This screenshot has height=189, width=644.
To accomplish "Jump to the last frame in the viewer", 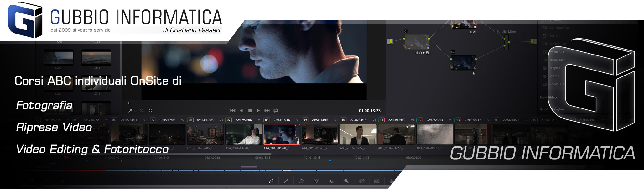I will coord(267,110).
